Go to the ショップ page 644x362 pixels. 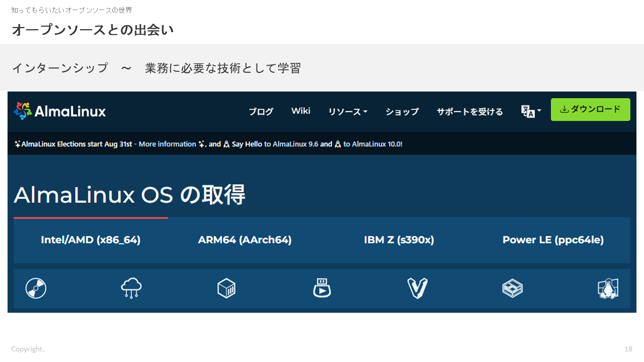pyautogui.click(x=402, y=112)
